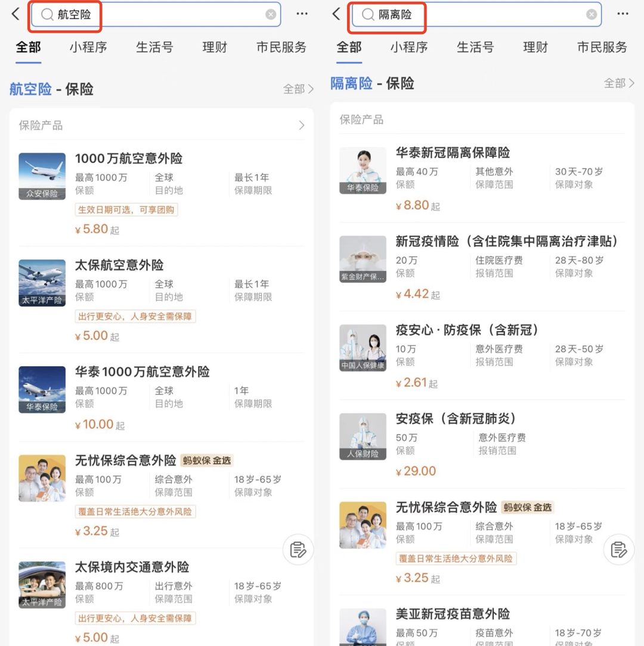
Task: Tap the magnifier icon in 隔离险 search
Action: click(x=368, y=14)
